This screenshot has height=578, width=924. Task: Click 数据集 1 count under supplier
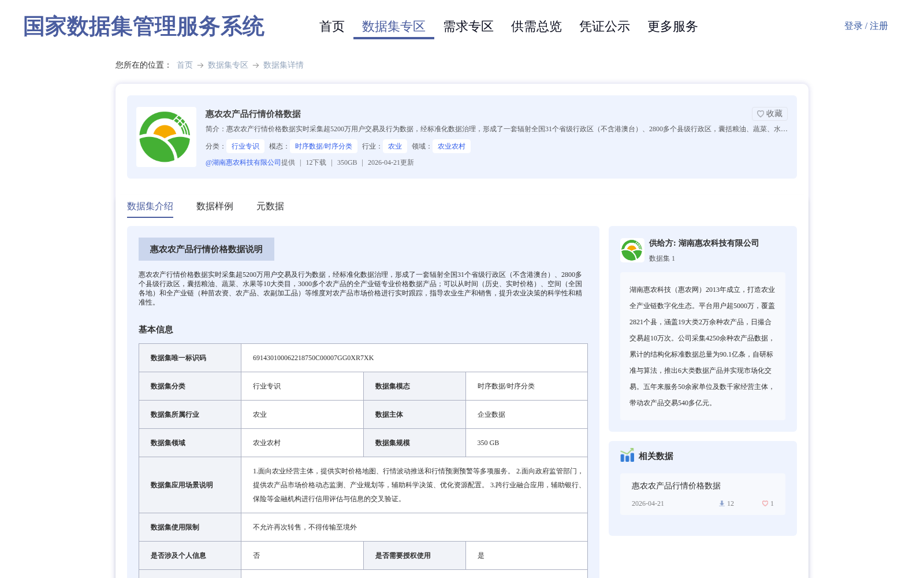pyautogui.click(x=662, y=258)
